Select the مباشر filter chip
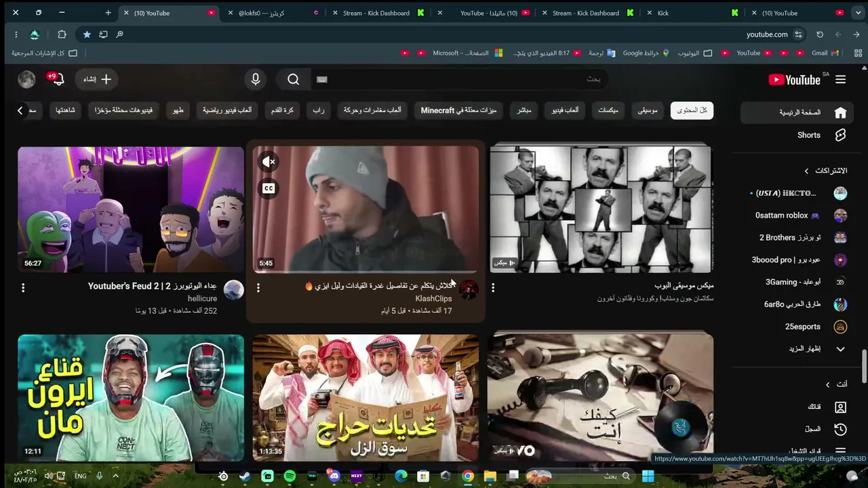 click(x=524, y=110)
